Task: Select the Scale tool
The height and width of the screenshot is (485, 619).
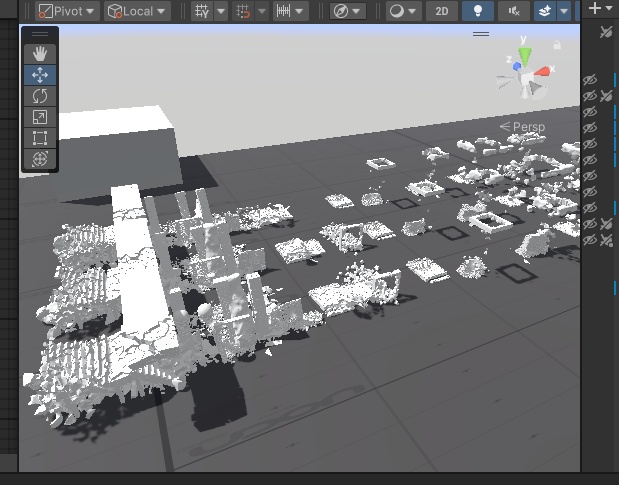Action: 40,117
